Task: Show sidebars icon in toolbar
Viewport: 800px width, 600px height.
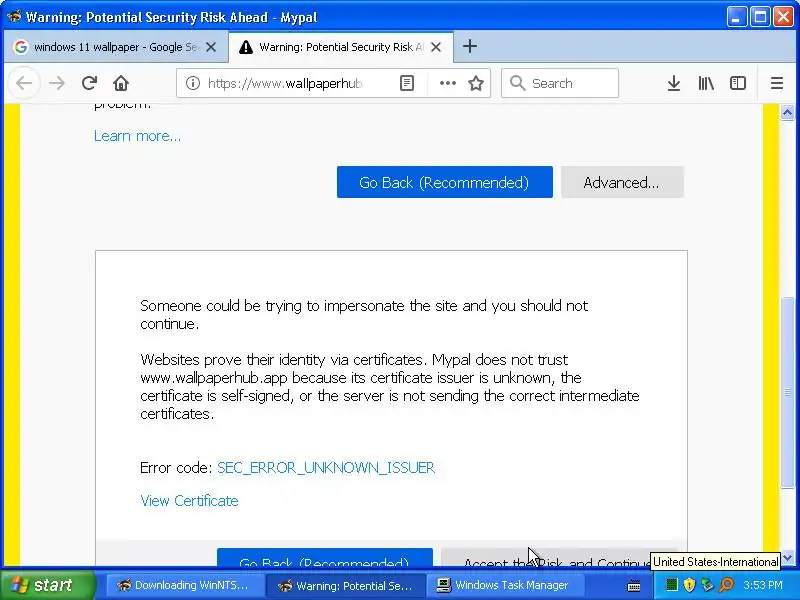Action: click(x=738, y=83)
